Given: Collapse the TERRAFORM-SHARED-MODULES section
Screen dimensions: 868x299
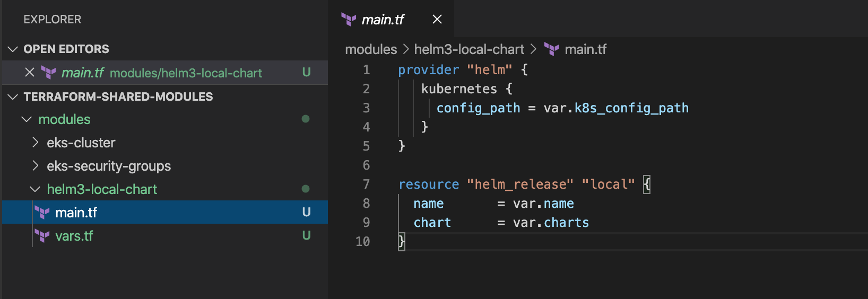Looking at the screenshot, I should click(13, 97).
